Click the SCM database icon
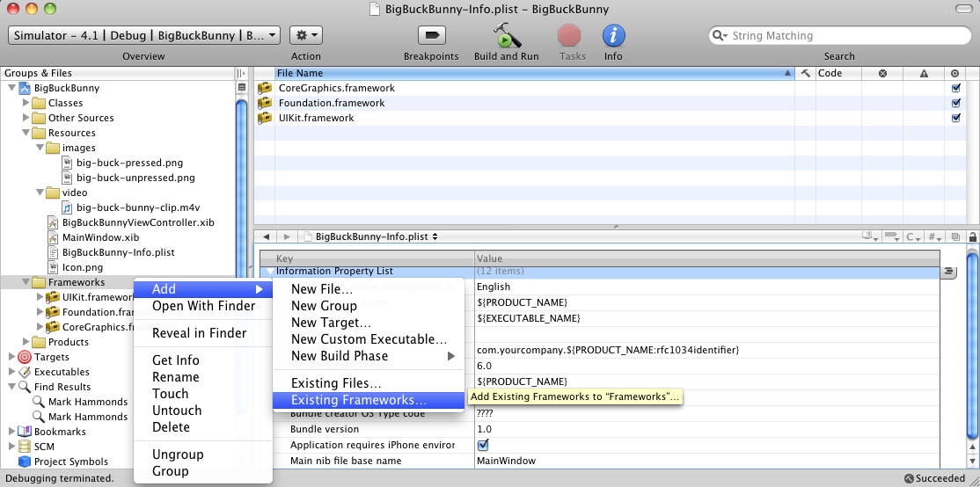The image size is (980, 487). (25, 447)
